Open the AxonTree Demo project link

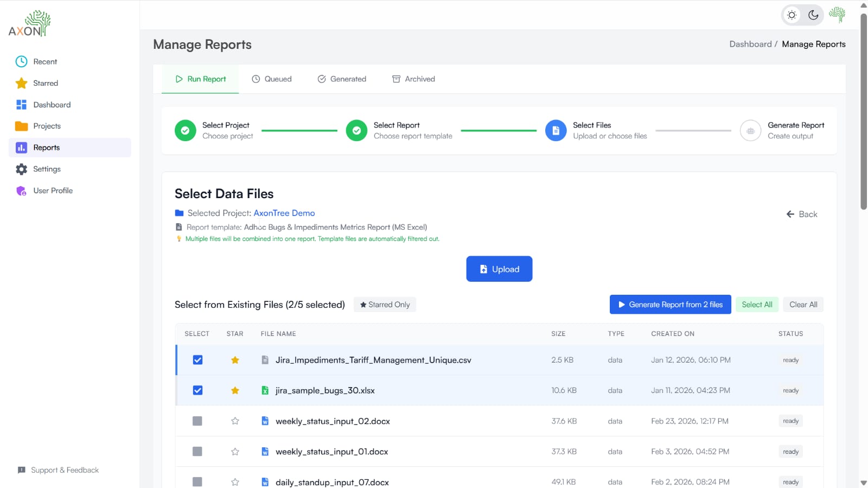pos(284,213)
